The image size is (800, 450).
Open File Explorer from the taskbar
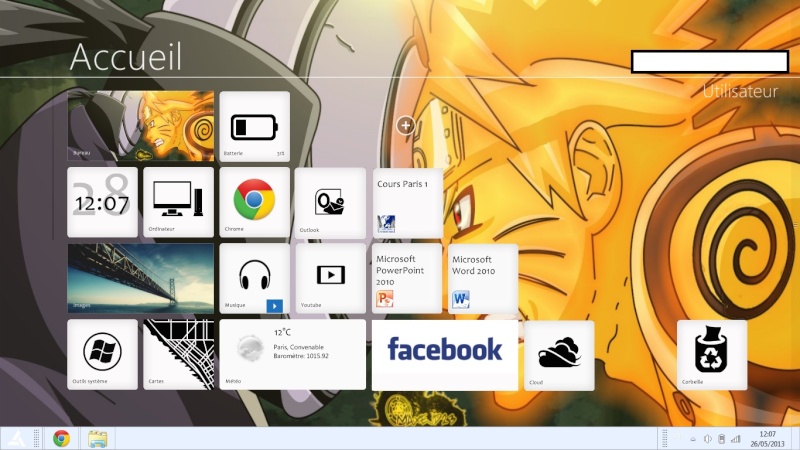click(x=97, y=439)
